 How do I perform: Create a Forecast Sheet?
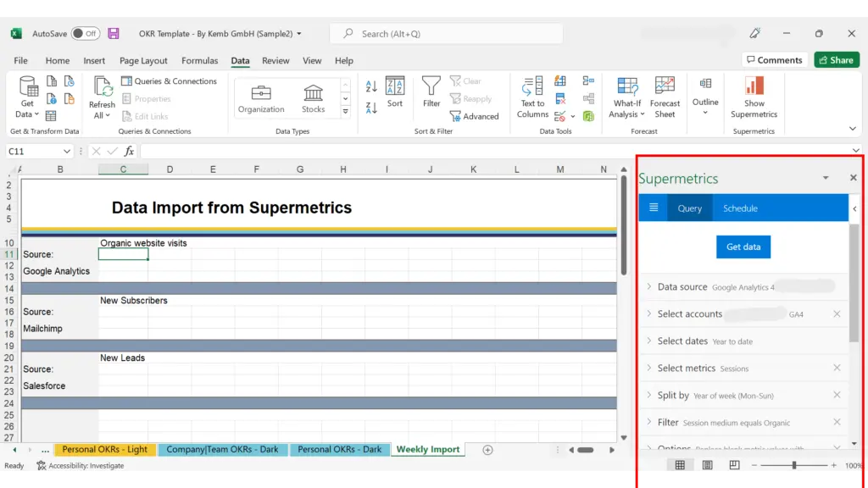(665, 97)
